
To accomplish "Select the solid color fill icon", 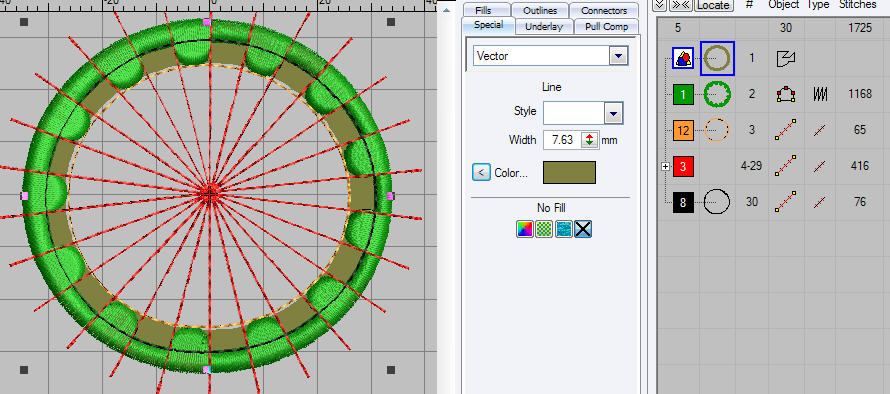I will 525,229.
